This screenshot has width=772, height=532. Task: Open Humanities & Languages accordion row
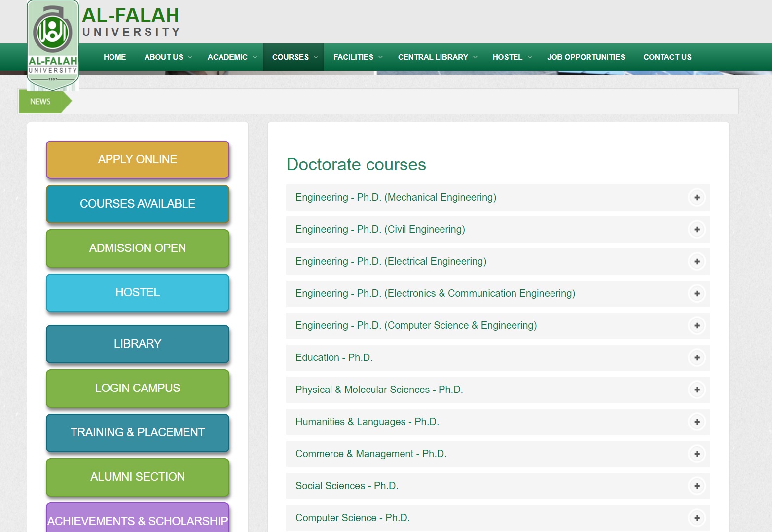pyautogui.click(x=498, y=422)
